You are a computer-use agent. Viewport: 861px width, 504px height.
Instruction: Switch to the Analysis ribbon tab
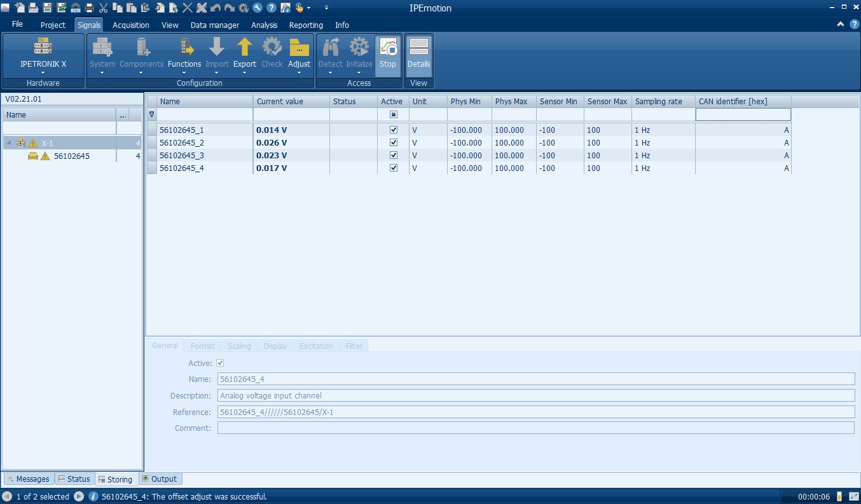pos(265,25)
